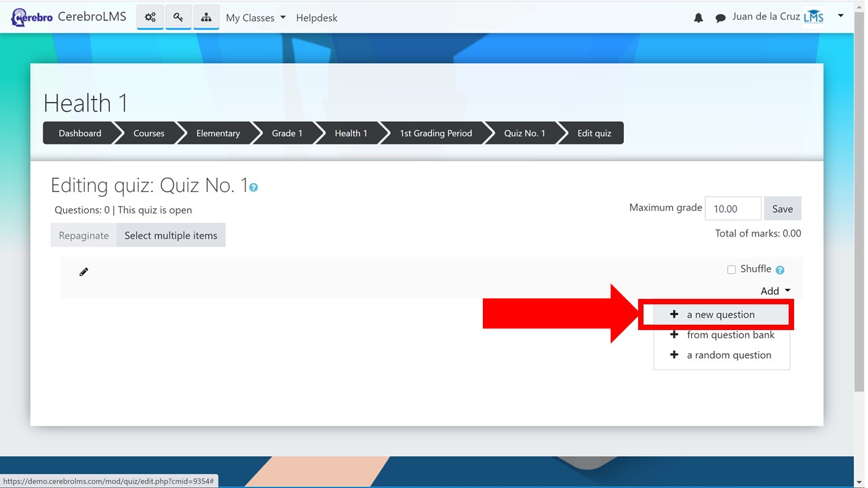Image resolution: width=868 pixels, height=488 pixels.
Task: Choose 'from question bank' option
Action: click(x=730, y=335)
